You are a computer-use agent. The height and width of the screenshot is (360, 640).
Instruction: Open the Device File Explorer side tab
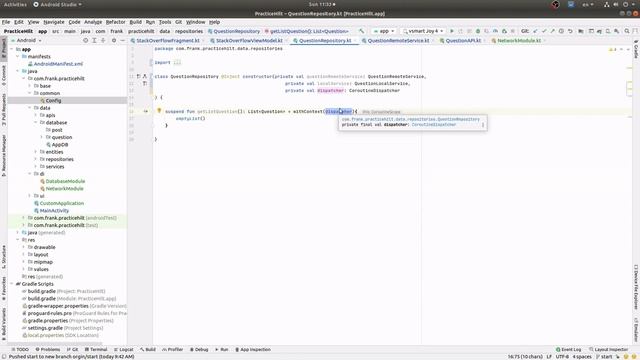pyautogui.click(x=636, y=287)
